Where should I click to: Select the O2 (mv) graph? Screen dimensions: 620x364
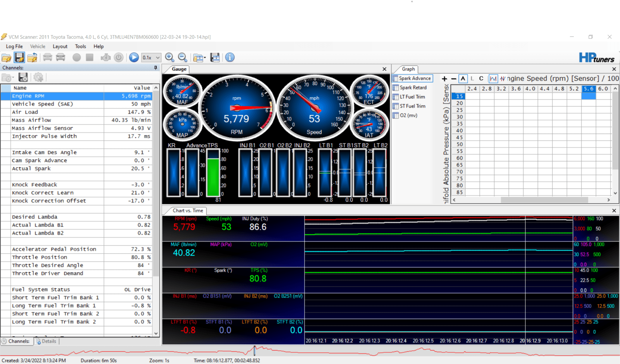click(405, 115)
